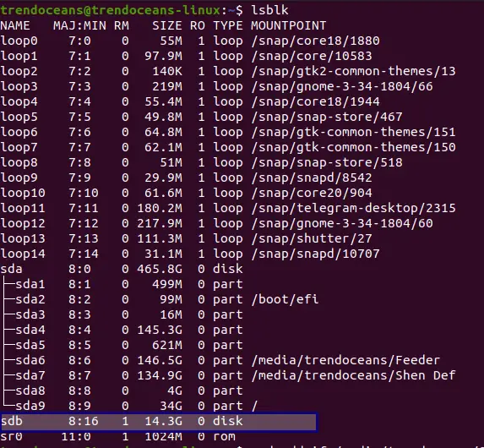Click the /media/trendoceans/Shen Def path
This screenshot has height=448, width=484.
click(353, 375)
